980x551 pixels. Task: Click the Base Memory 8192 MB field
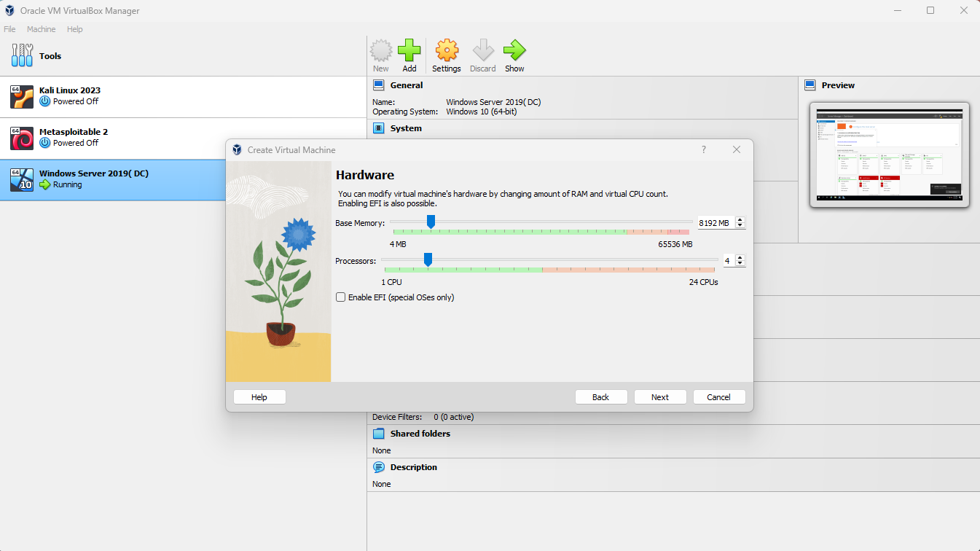coord(716,223)
